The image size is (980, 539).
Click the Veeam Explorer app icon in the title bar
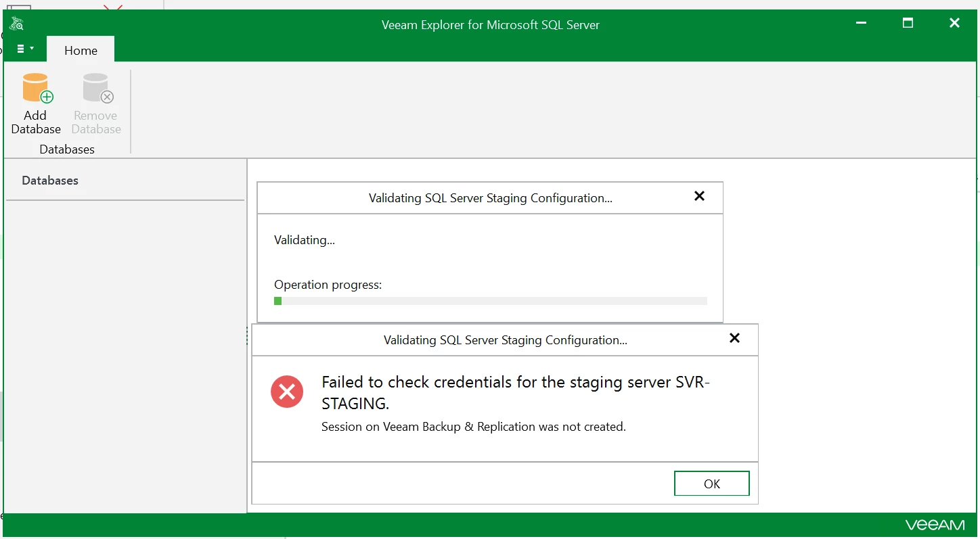click(x=16, y=24)
